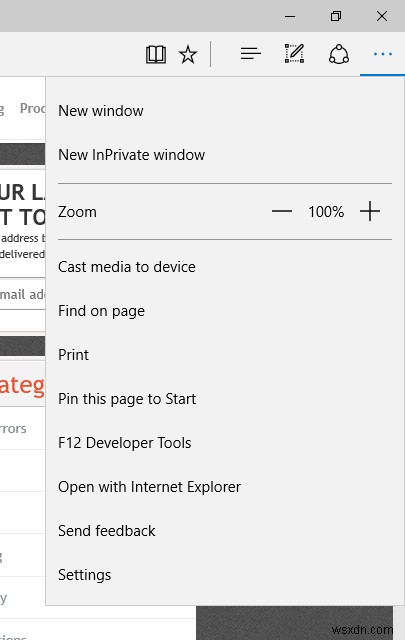
Task: Open the Share circle icon
Action: [339, 54]
